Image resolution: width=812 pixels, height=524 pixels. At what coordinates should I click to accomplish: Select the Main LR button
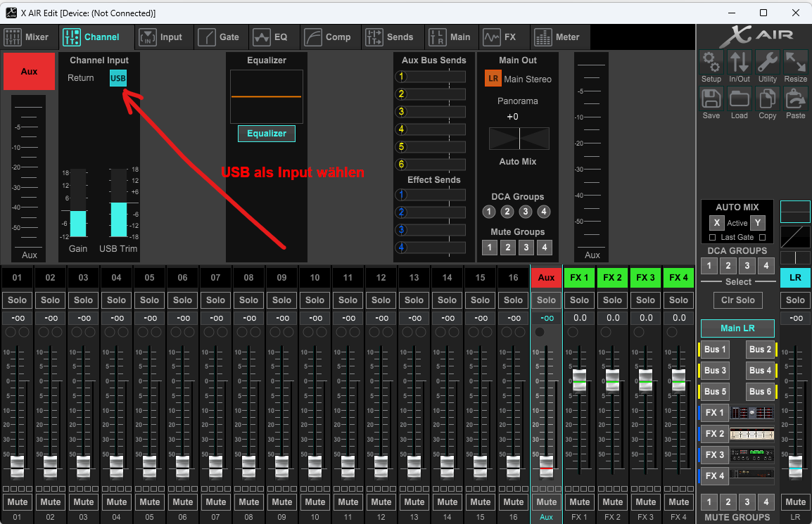[x=737, y=328]
